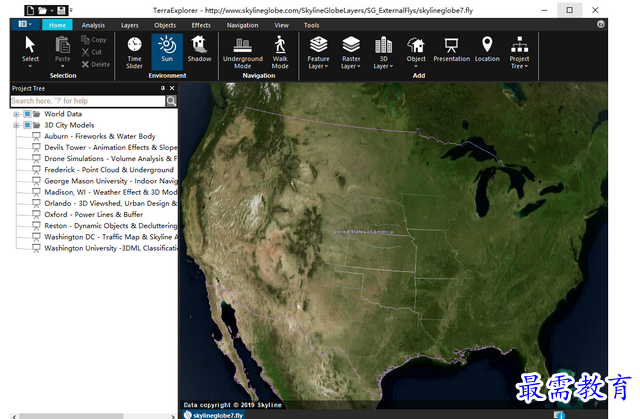This screenshot has width=640, height=419.
Task: Click the United States of America map label
Action: coord(363,232)
